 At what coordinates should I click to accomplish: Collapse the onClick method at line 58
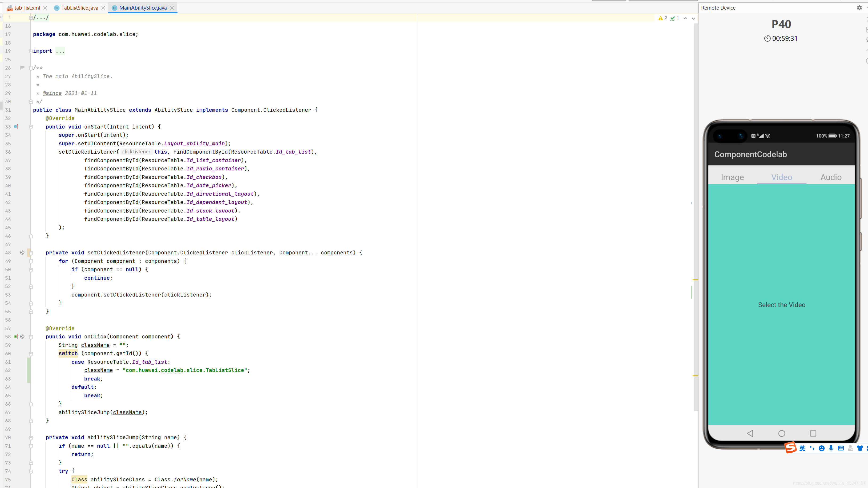[x=31, y=337]
